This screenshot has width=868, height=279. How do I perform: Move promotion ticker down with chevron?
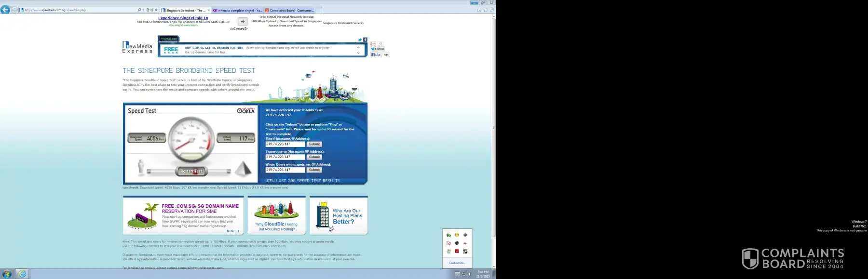click(358, 53)
